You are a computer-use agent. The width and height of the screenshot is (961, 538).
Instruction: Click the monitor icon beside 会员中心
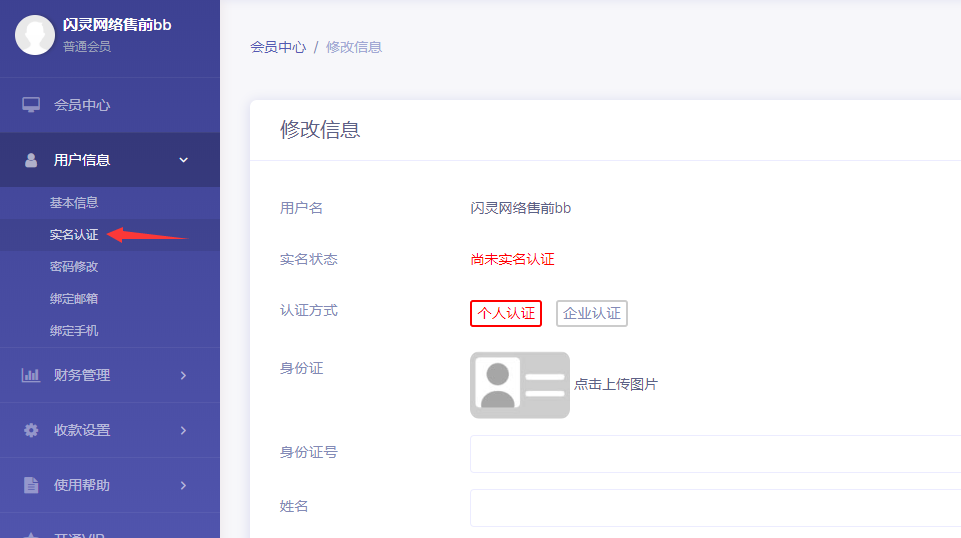point(31,105)
